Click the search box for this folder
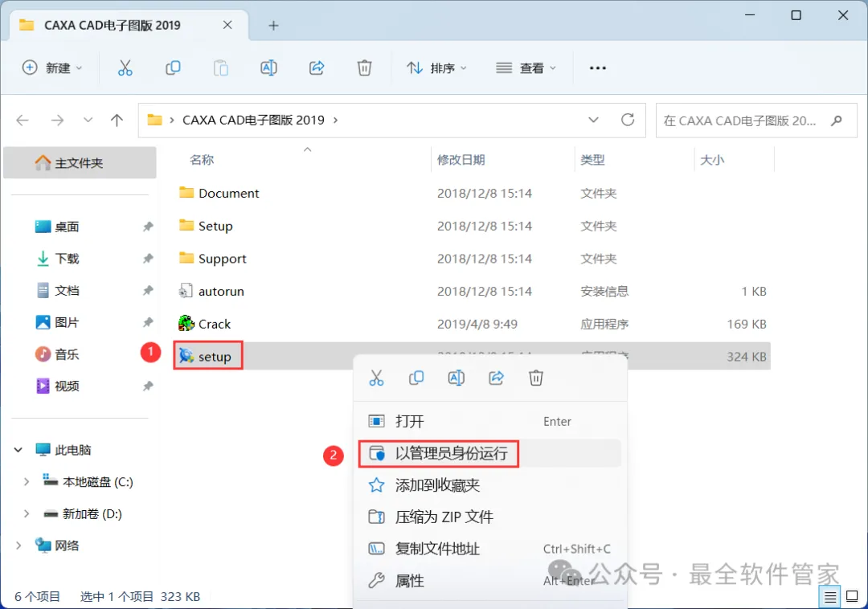The image size is (868, 609). click(756, 120)
